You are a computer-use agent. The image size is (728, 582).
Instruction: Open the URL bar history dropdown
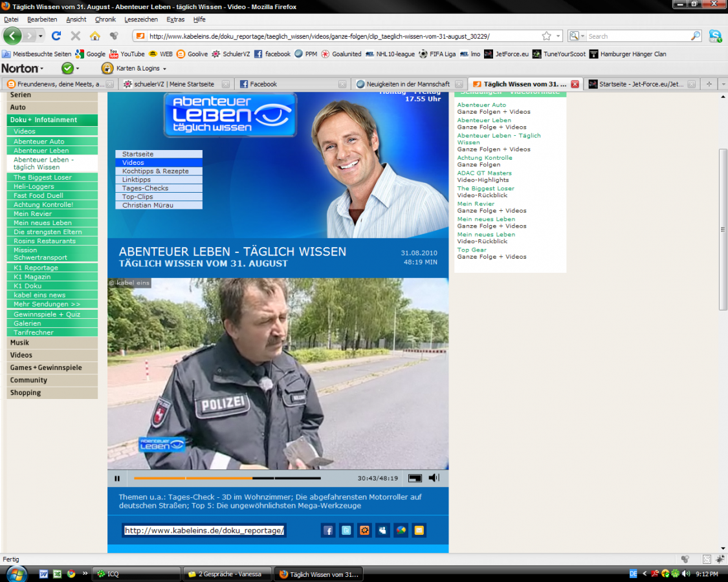pos(558,36)
